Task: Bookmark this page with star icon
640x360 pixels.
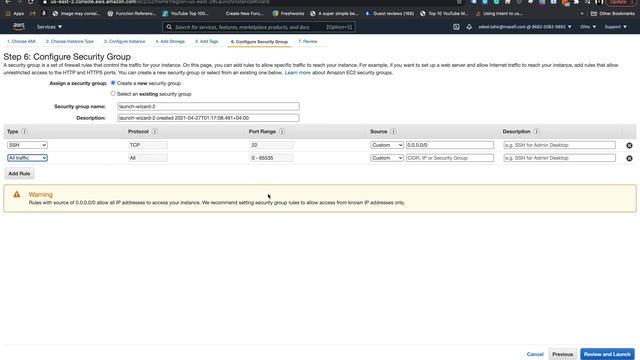Action: click(x=459, y=2)
